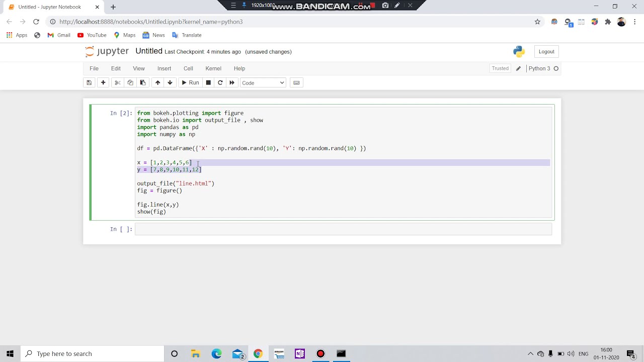The height and width of the screenshot is (362, 644).
Task: Move selected cell down arrow
Action: 170,83
